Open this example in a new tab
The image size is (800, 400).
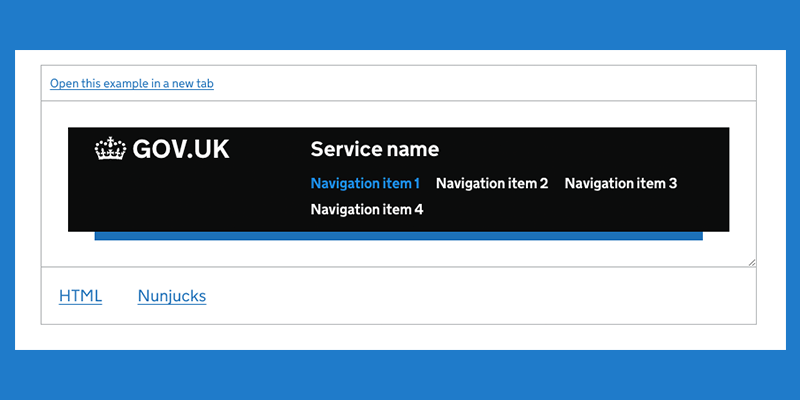click(132, 84)
